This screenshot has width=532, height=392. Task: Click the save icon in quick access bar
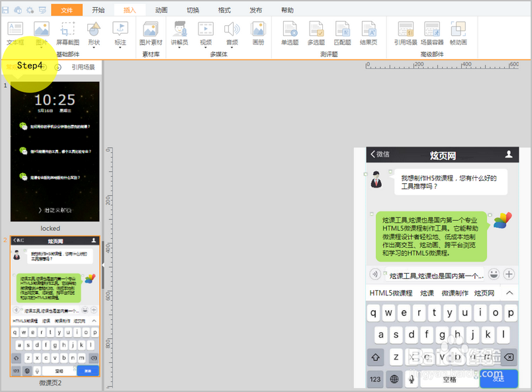point(6,10)
